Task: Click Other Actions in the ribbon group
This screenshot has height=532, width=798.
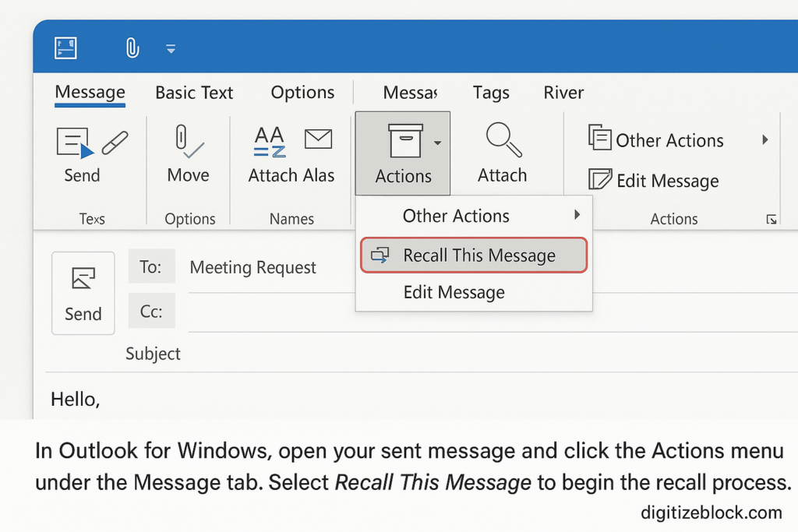Action: (655, 140)
